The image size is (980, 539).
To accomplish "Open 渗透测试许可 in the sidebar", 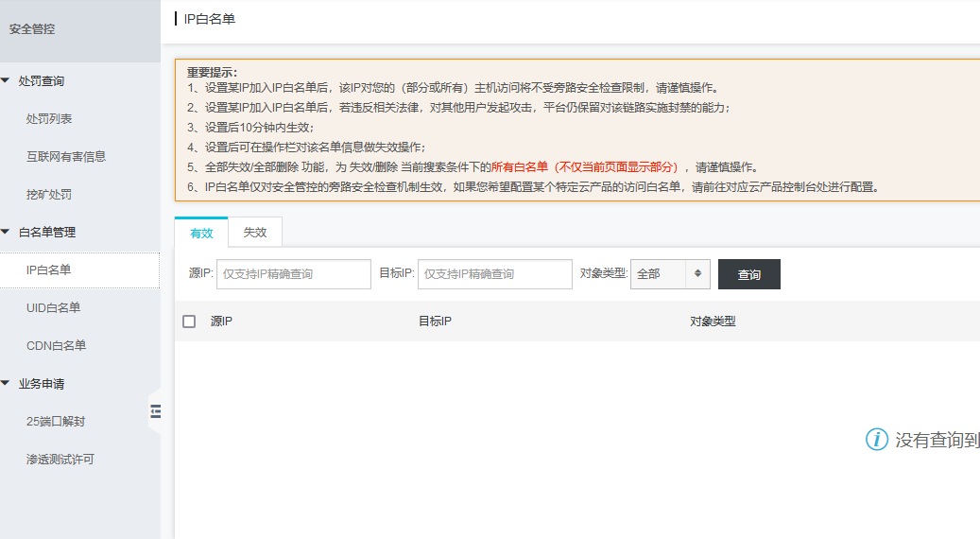I will tap(60, 460).
